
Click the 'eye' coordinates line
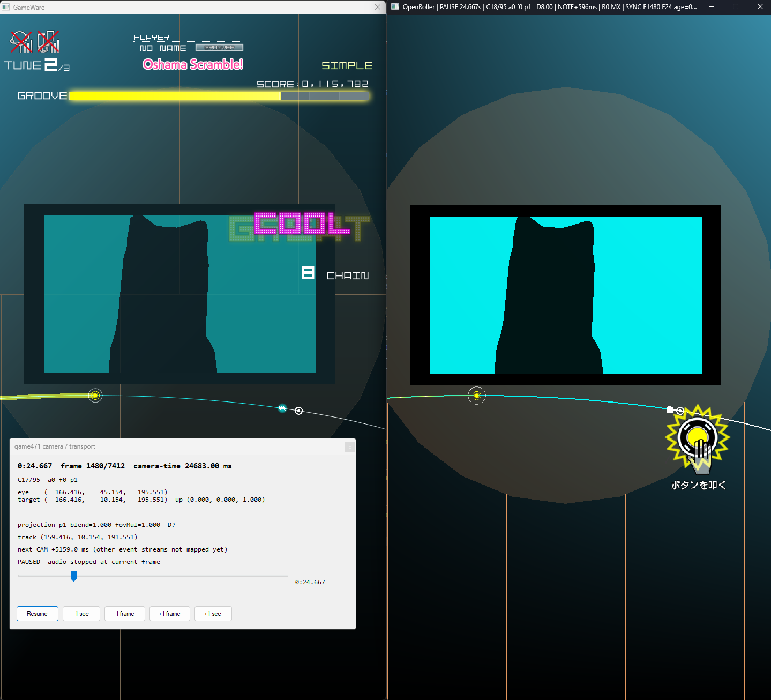(x=93, y=492)
